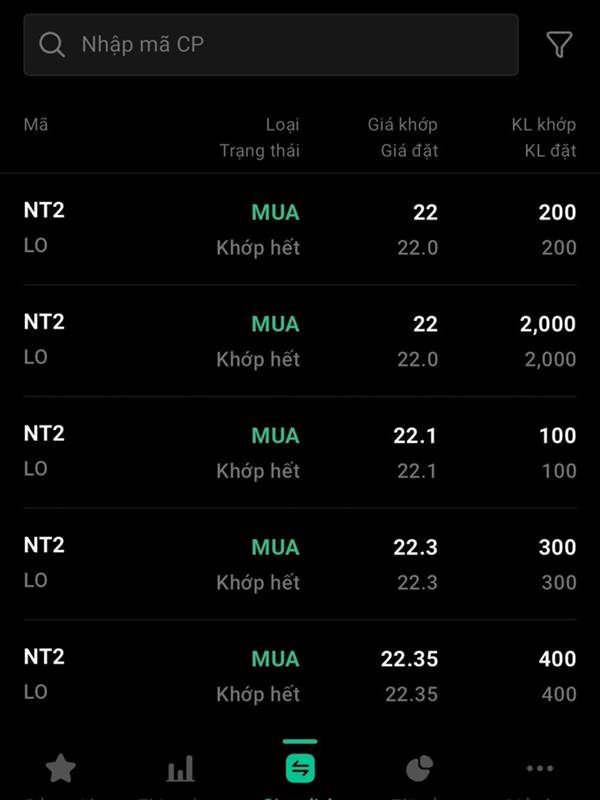Tap the 'Giá khớp' column header
The height and width of the screenshot is (800, 600).
pos(403,124)
